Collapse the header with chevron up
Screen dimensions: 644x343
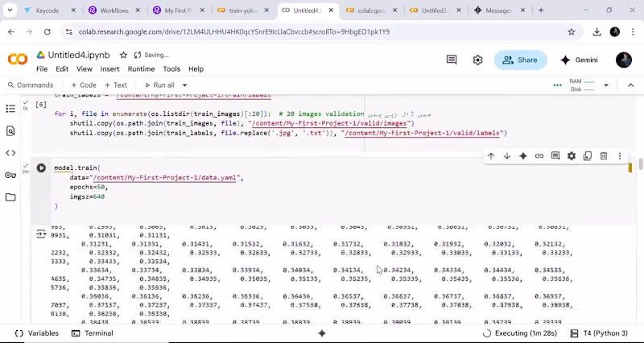click(x=631, y=85)
